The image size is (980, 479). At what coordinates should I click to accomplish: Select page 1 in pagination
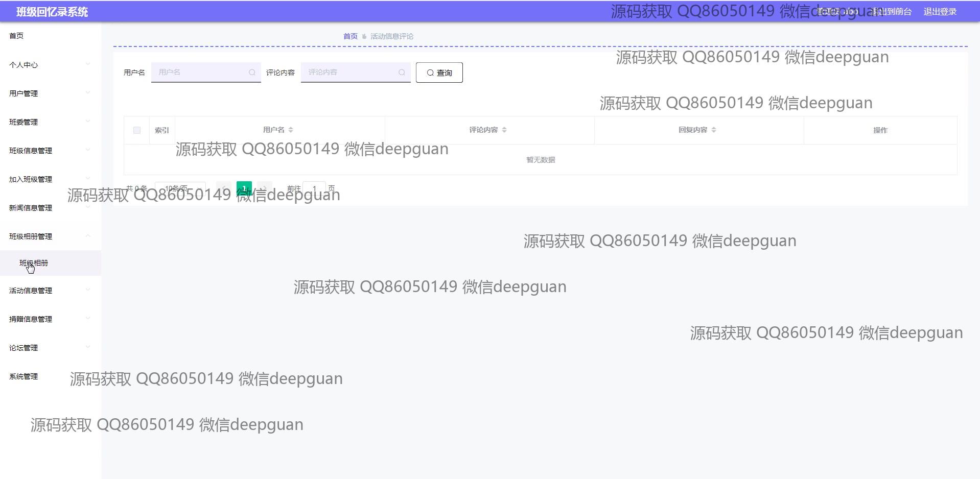pyautogui.click(x=244, y=188)
